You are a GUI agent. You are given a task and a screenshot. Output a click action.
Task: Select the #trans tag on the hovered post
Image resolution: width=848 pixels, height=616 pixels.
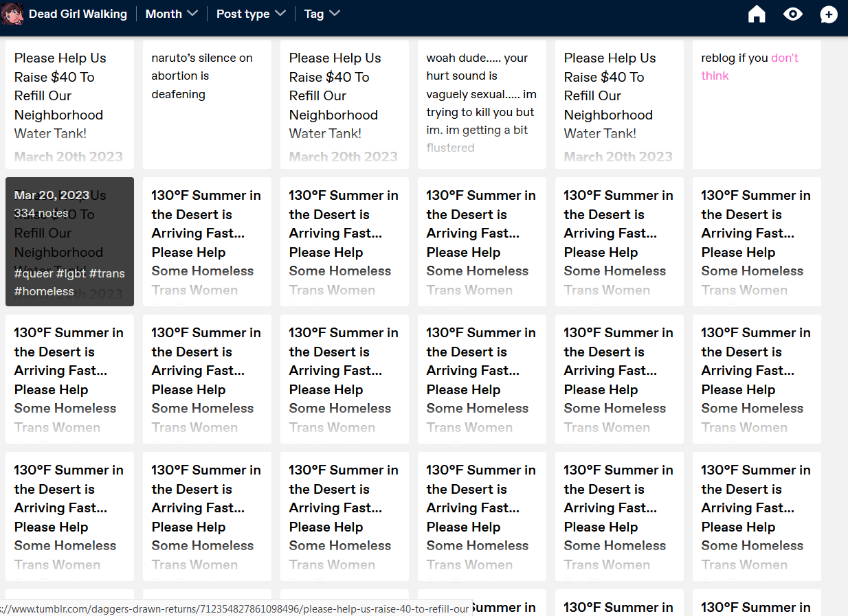click(x=107, y=273)
